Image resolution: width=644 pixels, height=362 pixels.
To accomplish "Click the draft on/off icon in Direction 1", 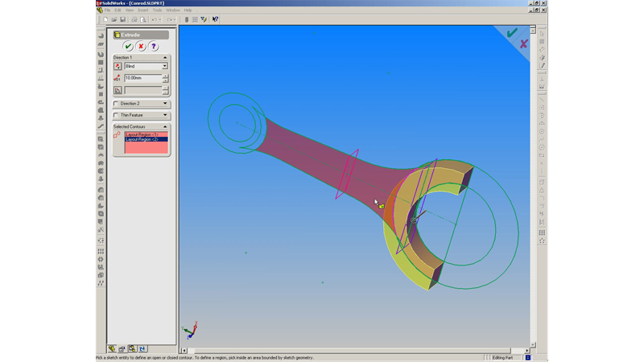I will point(117,90).
